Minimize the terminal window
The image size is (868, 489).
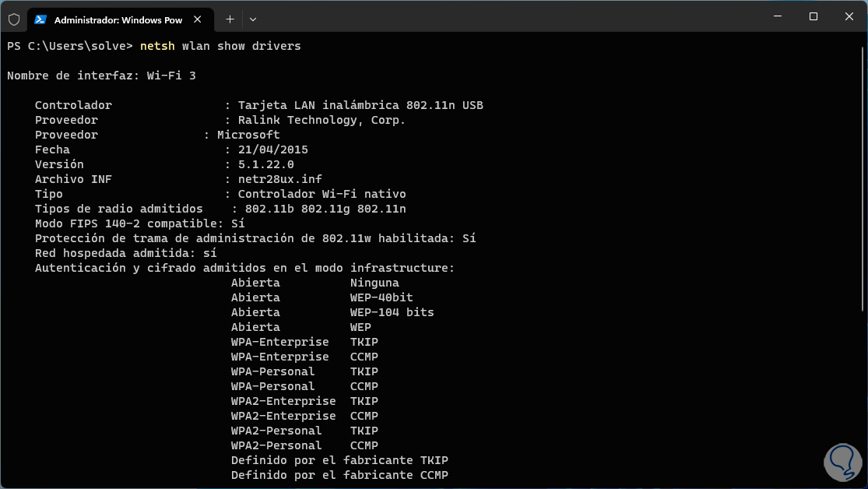tap(777, 17)
